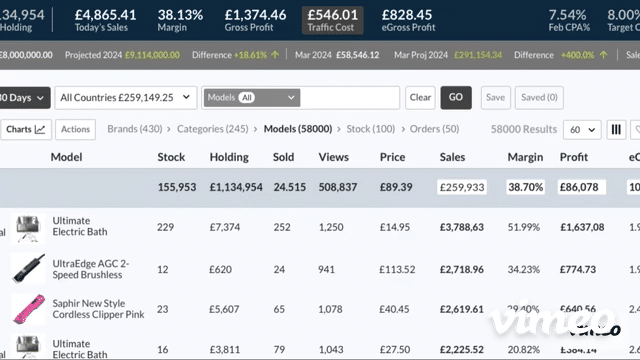
Task: Click sales value £3,788,63
Action: (x=462, y=227)
